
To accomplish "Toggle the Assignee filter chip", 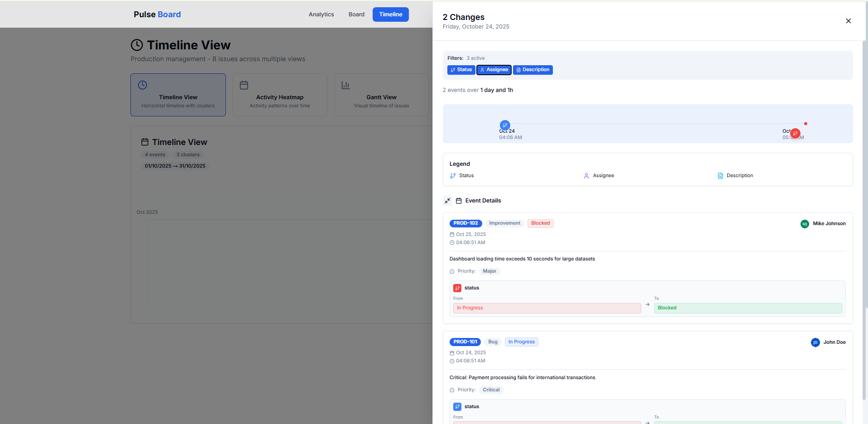I will 494,70.
